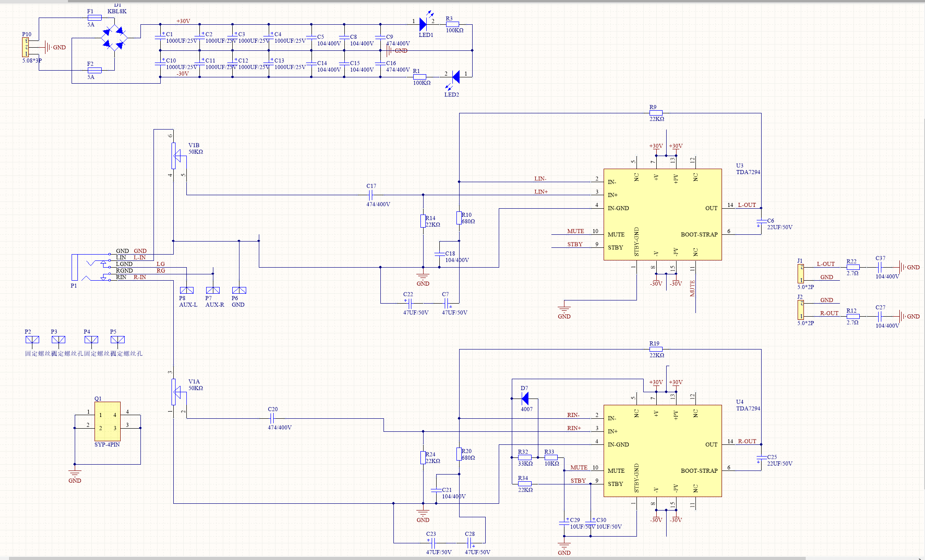Click the bottom horizontal scrollbar

405,558
